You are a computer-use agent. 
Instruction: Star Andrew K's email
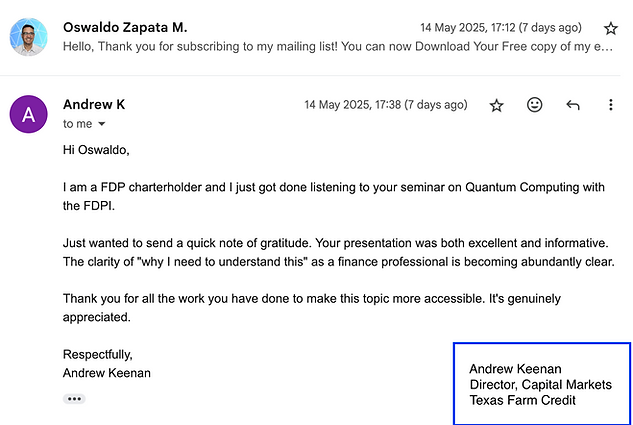click(496, 105)
